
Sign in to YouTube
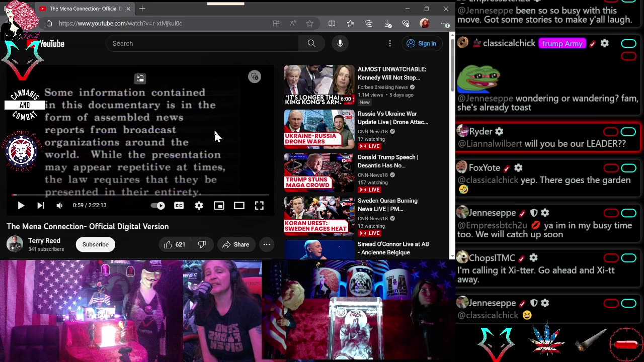[421, 43]
